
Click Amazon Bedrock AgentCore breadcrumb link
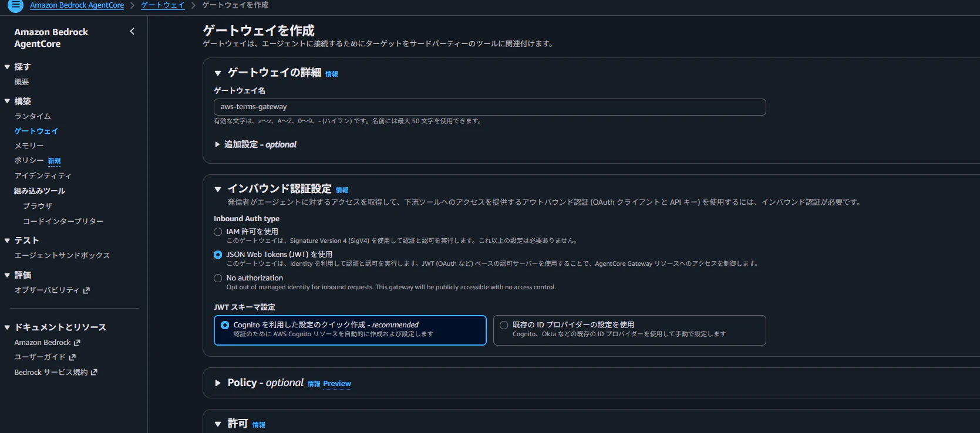pos(77,5)
